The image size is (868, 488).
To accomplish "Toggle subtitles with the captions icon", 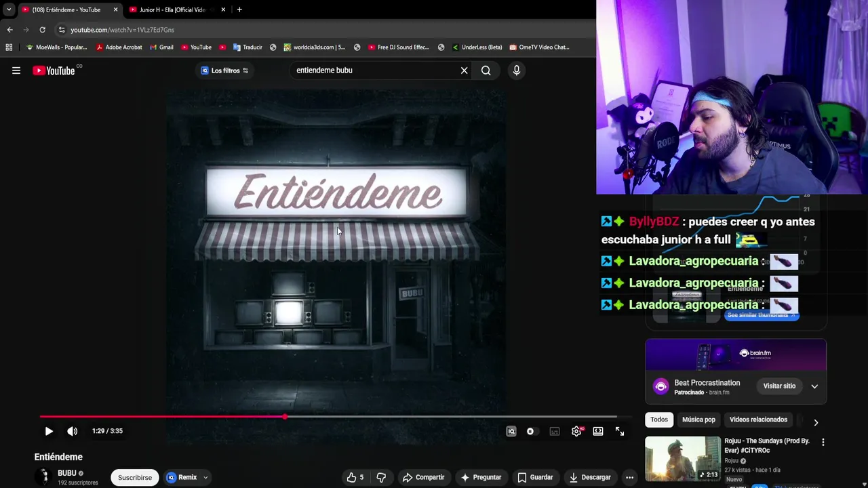I will coord(555,431).
